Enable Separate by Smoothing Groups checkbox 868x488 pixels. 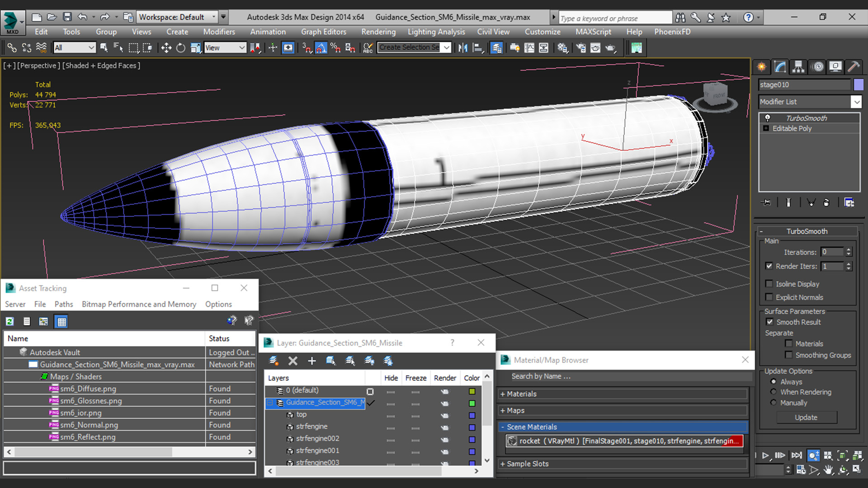click(789, 355)
